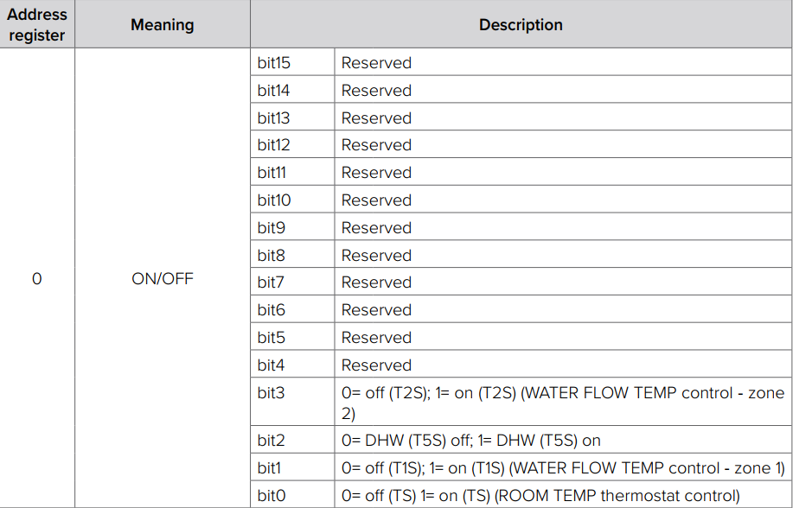812x508 pixels.
Task: Select the bit12 cell
Action: click(292, 145)
